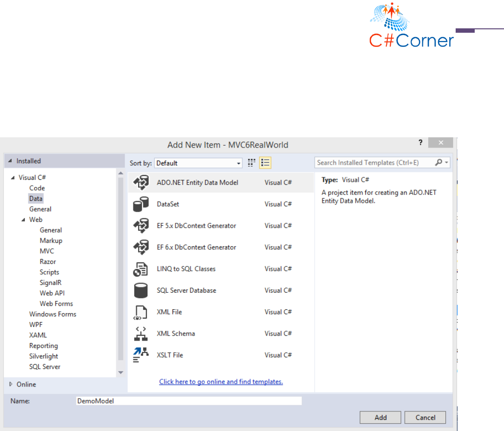The height and width of the screenshot is (431, 504).
Task: Select the Scripts category
Action: pos(49,272)
